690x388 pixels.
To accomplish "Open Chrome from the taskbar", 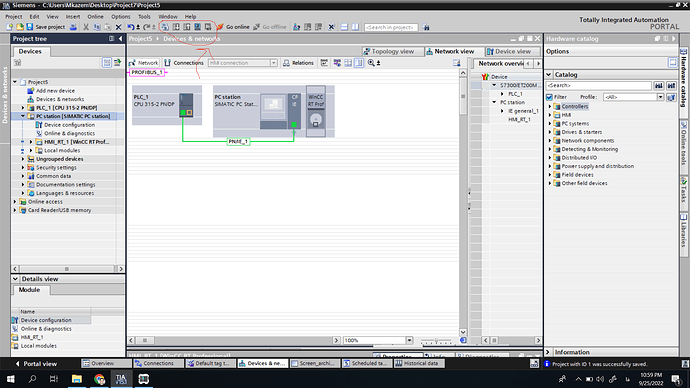I will coord(99,379).
